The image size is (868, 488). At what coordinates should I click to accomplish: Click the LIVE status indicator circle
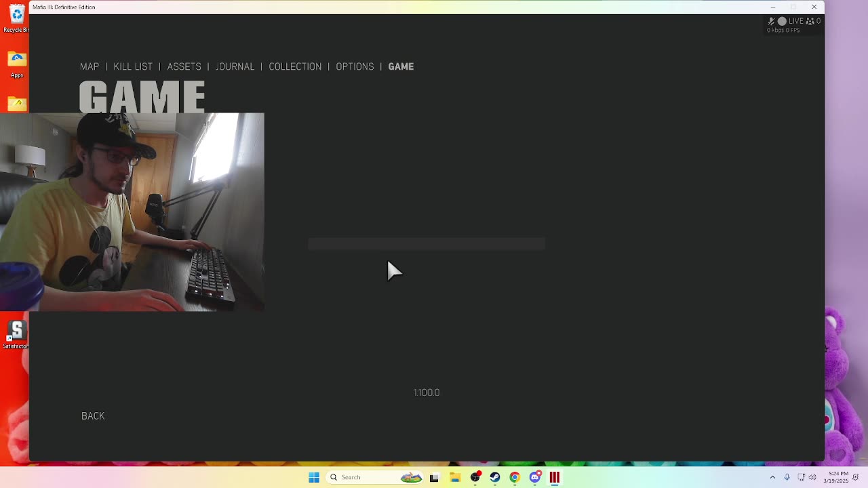coord(782,22)
